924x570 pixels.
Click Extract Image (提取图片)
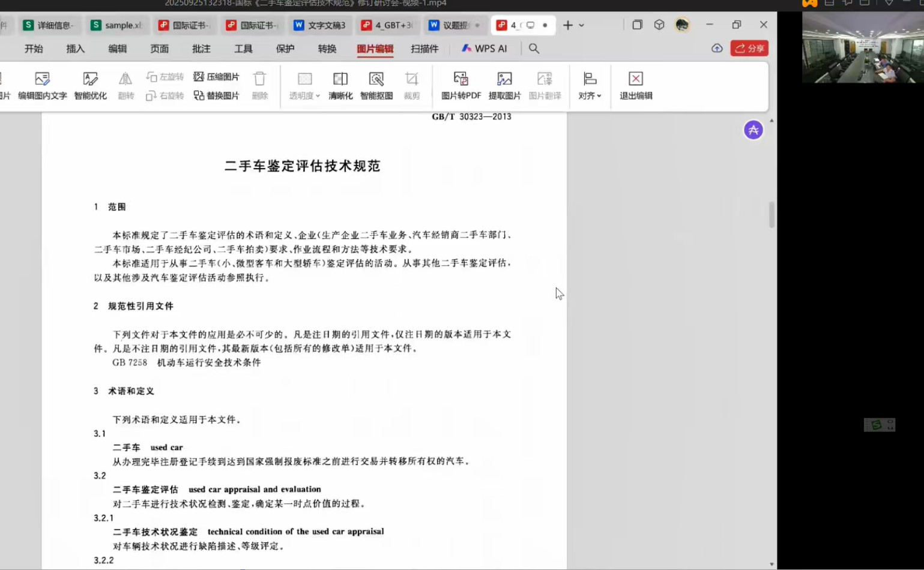[x=504, y=86]
